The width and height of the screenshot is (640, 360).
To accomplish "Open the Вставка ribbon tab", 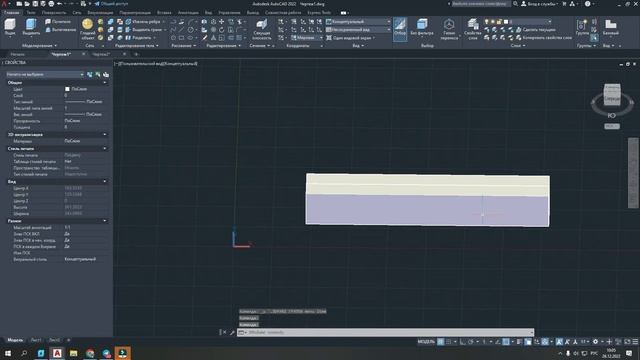I will pos(164,13).
